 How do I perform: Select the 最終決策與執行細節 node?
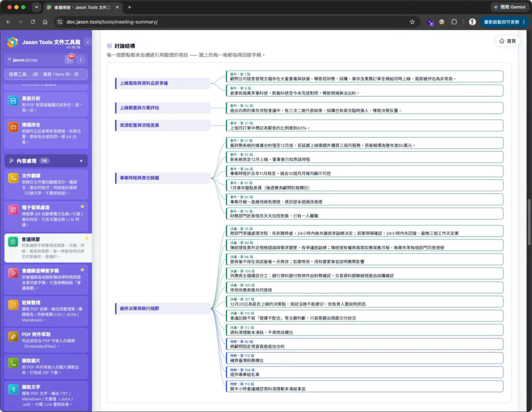pos(163,309)
